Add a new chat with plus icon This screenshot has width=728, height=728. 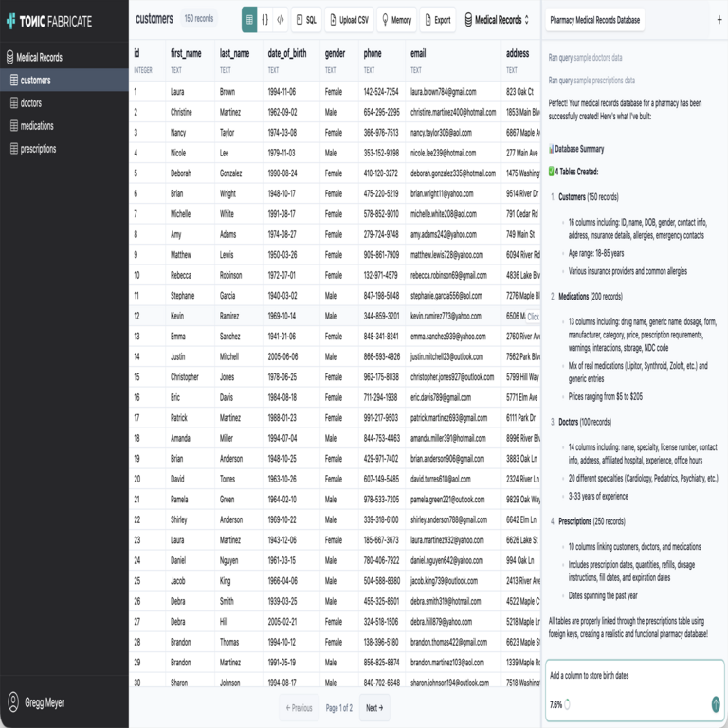[719, 19]
